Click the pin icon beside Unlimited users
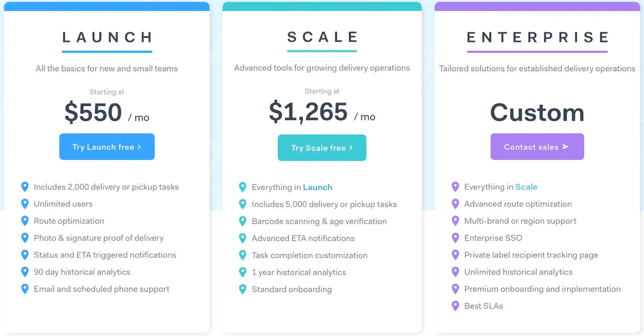Image resolution: width=644 pixels, height=336 pixels. 25,204
